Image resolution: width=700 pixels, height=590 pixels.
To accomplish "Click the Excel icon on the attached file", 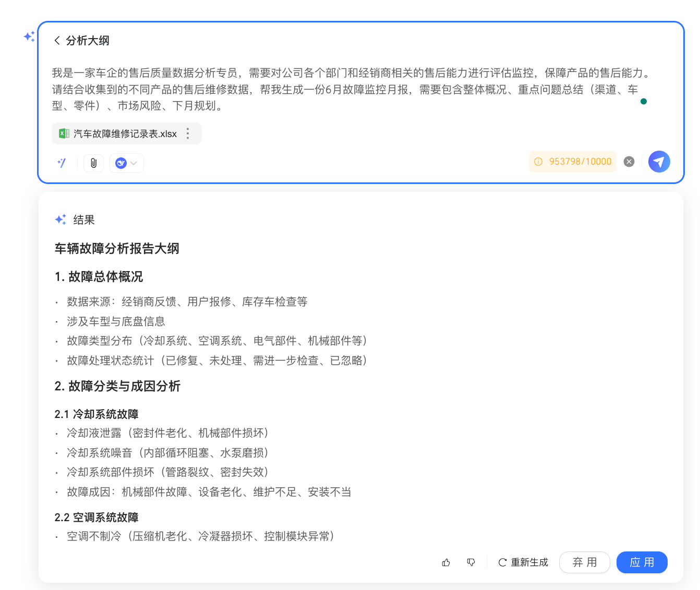I will coord(63,133).
